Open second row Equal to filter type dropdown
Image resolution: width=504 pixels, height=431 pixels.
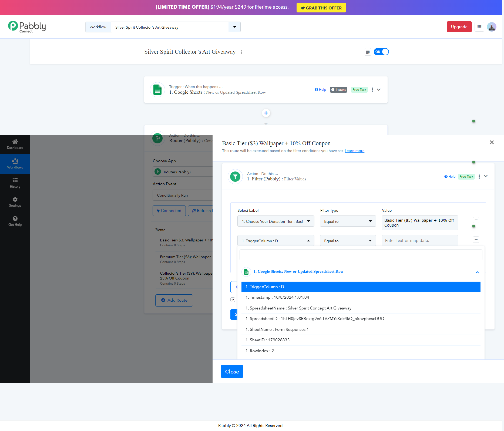(x=348, y=241)
